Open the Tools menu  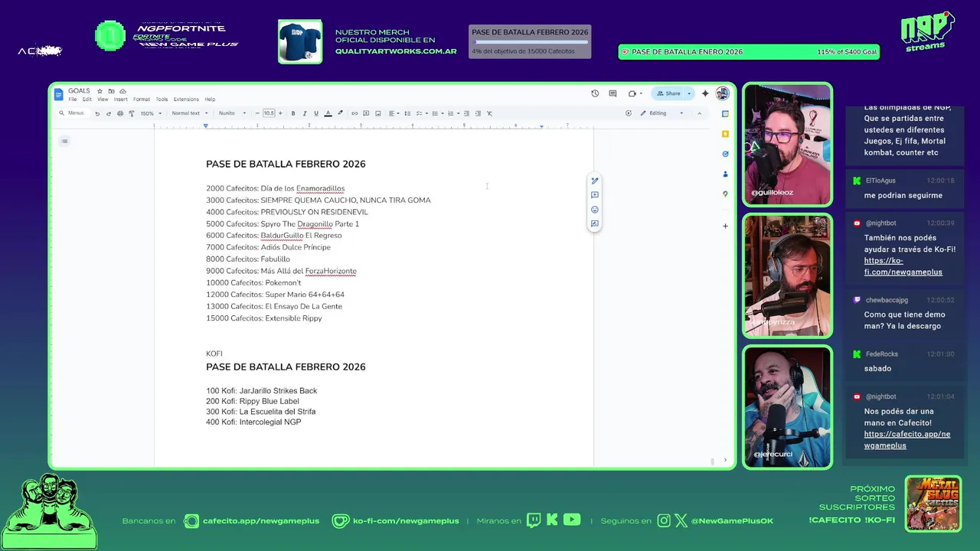[x=162, y=99]
